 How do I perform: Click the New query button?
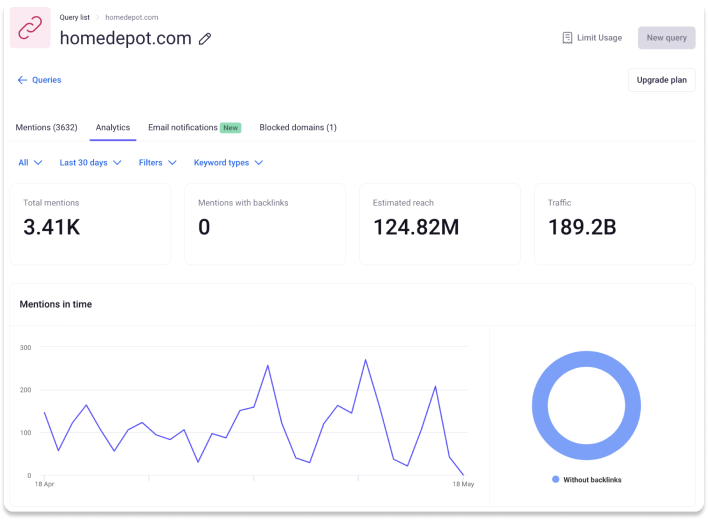click(666, 38)
